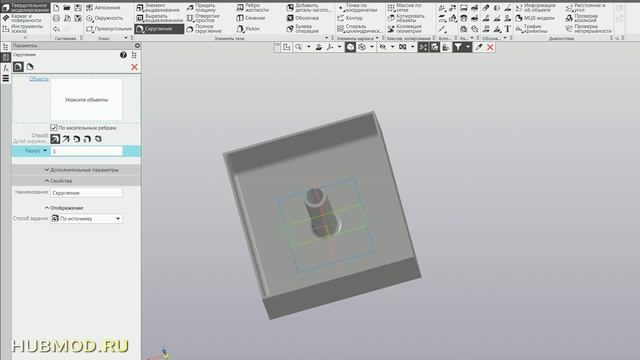Select second fillet method icon
640x360 pixels.
click(x=66, y=139)
